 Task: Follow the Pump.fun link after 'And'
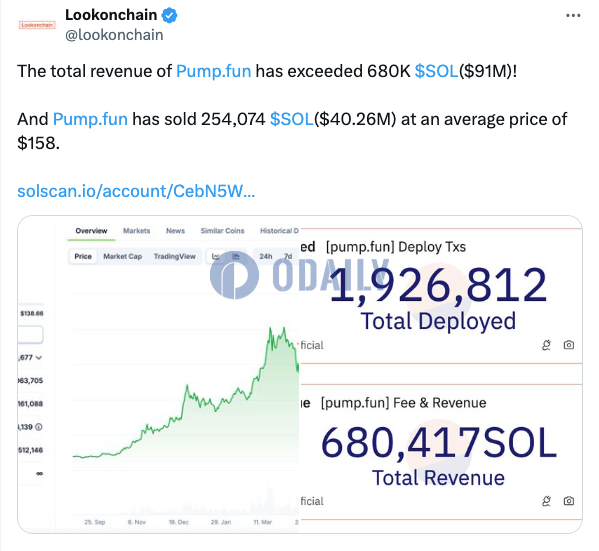(x=90, y=119)
